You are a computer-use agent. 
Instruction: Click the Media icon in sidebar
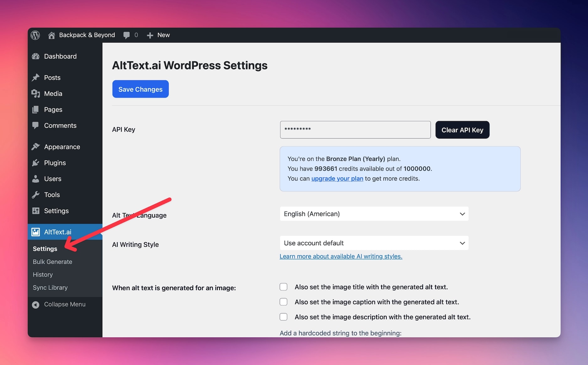[x=36, y=93]
